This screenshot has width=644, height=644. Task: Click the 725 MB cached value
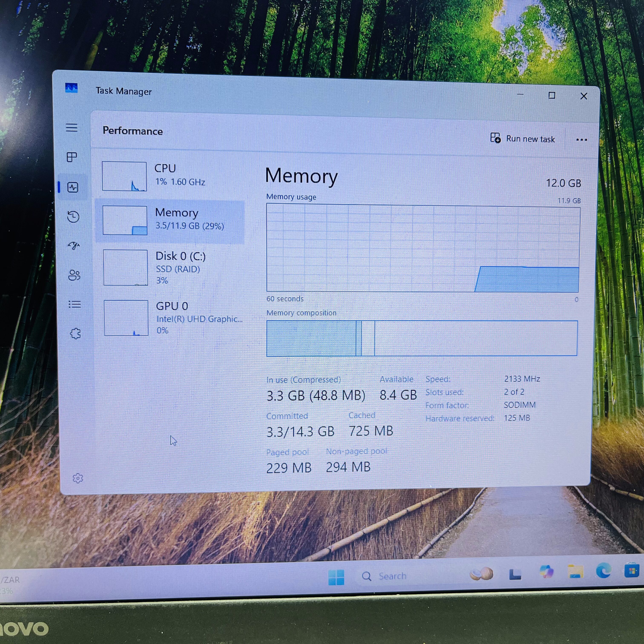371,431
